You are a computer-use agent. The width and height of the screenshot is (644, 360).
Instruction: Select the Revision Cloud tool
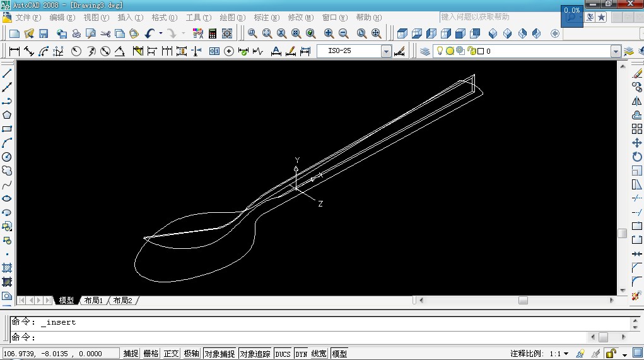click(x=7, y=171)
